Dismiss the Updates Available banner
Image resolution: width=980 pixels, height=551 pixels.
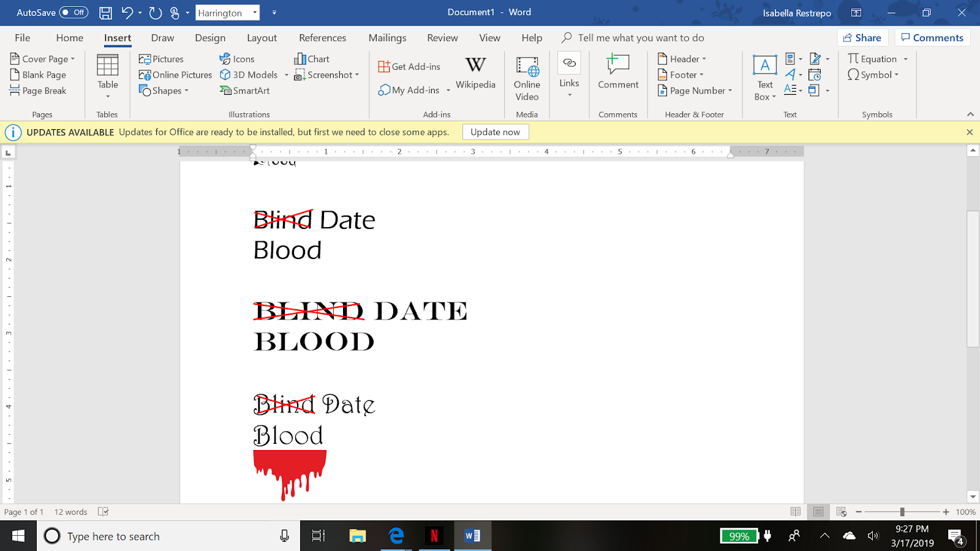pyautogui.click(x=970, y=132)
